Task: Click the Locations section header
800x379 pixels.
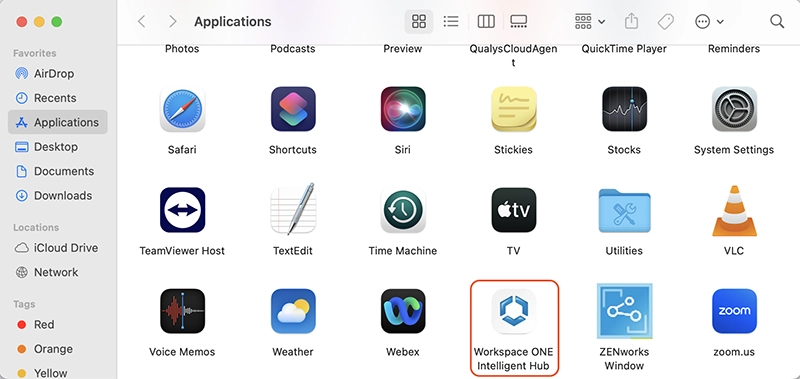Action: click(x=36, y=228)
